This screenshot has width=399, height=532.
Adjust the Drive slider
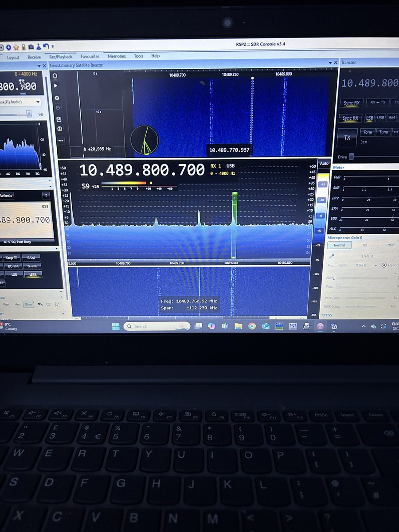pyautogui.click(x=352, y=156)
